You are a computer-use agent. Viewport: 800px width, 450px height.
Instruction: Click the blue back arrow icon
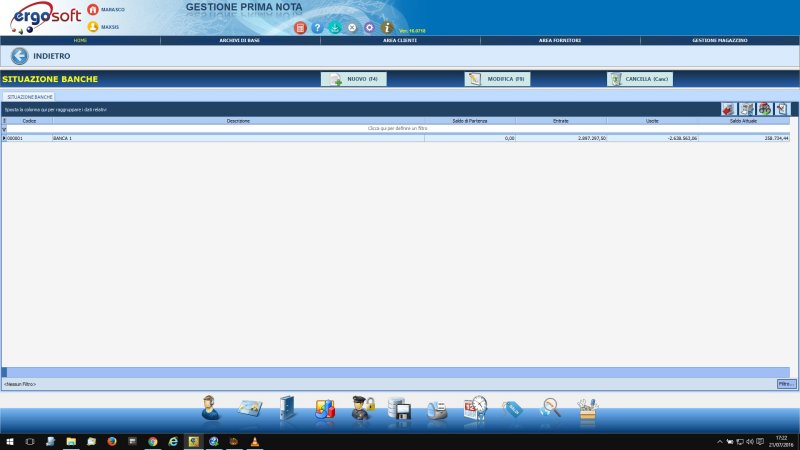(x=19, y=56)
